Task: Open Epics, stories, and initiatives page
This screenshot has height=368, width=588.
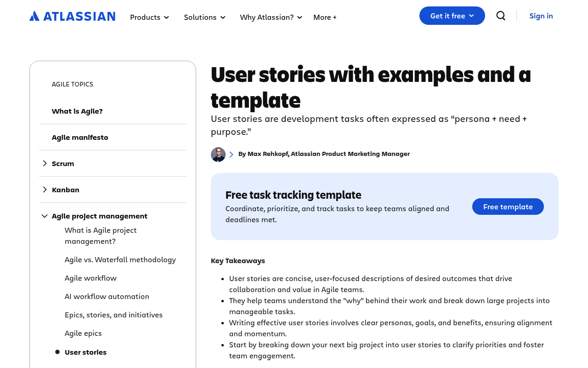Action: pyautogui.click(x=113, y=315)
